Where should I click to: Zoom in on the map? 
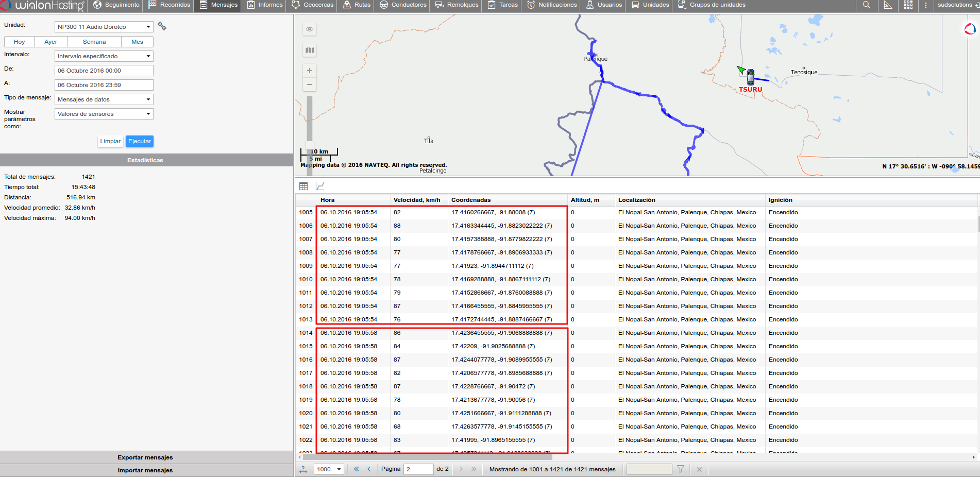tap(310, 71)
